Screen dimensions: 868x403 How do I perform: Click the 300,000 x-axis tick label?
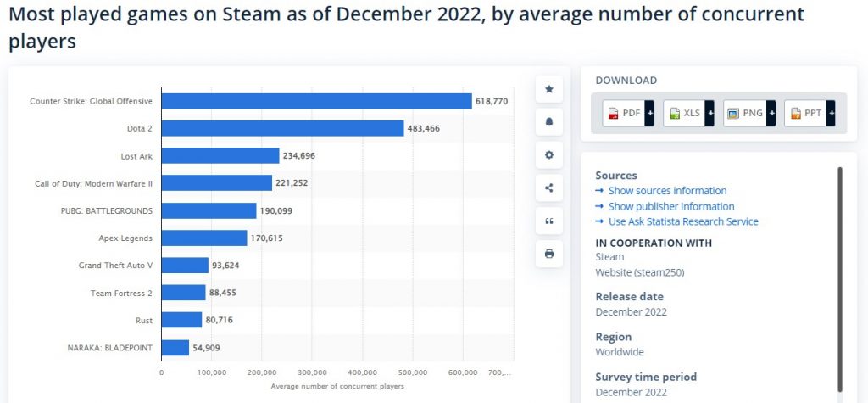[x=312, y=372]
